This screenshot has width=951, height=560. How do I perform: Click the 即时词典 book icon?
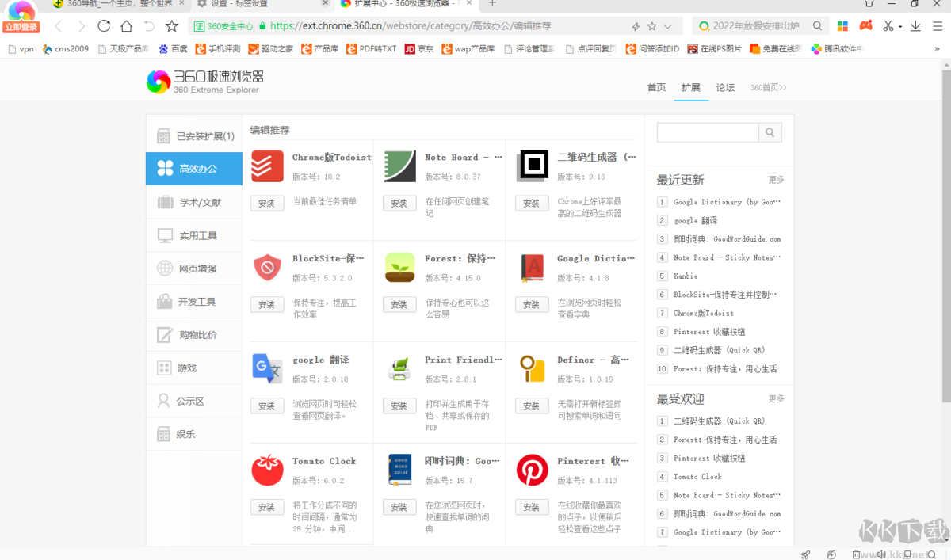pos(399,470)
